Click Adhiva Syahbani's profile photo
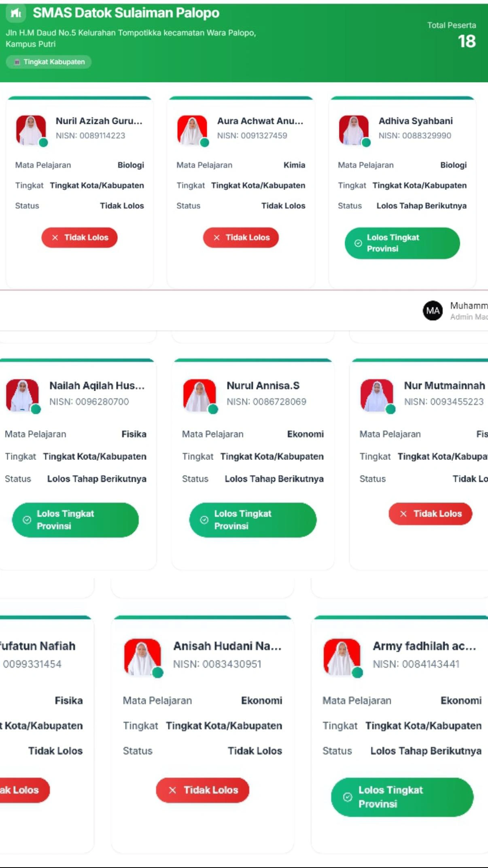Image resolution: width=488 pixels, height=868 pixels. click(x=354, y=130)
